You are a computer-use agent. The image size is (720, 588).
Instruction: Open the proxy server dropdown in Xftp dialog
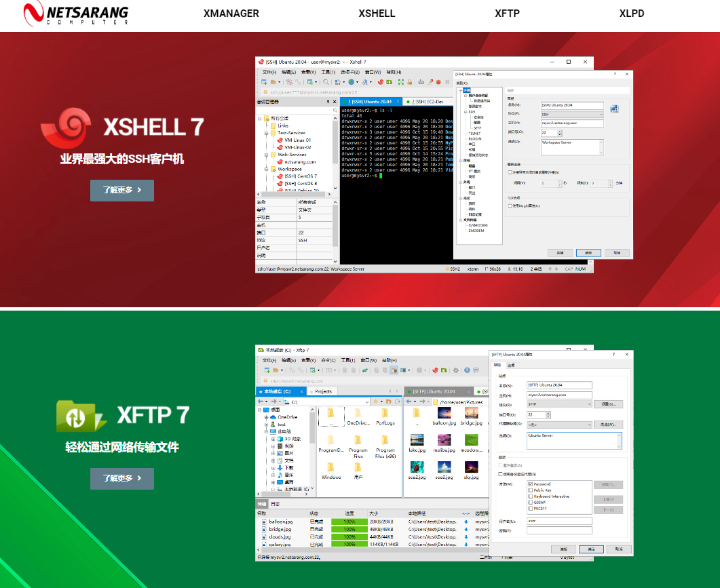[x=559, y=425]
